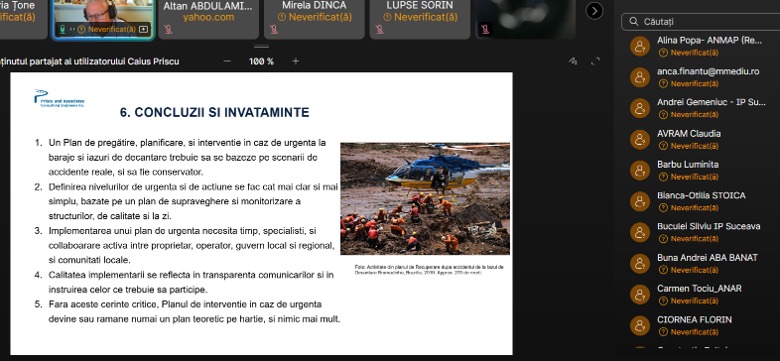Select CIORNEA FLORIN participant name
The height and width of the screenshot is (361, 780).
(x=694, y=319)
